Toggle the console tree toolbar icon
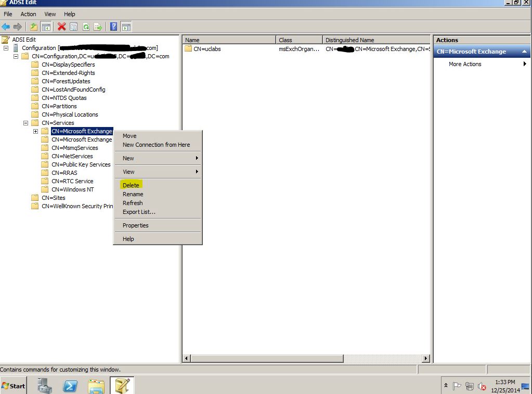Screen dimensions: 532x394 [x=46, y=27]
